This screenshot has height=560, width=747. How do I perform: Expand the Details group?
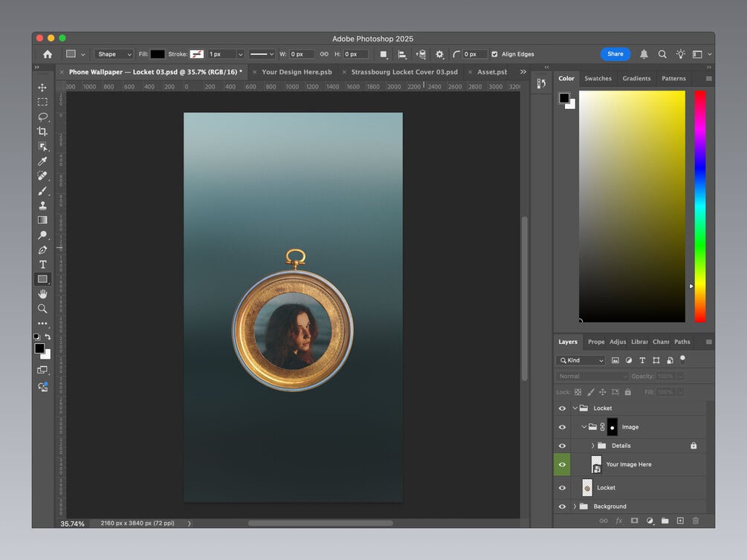click(x=593, y=446)
